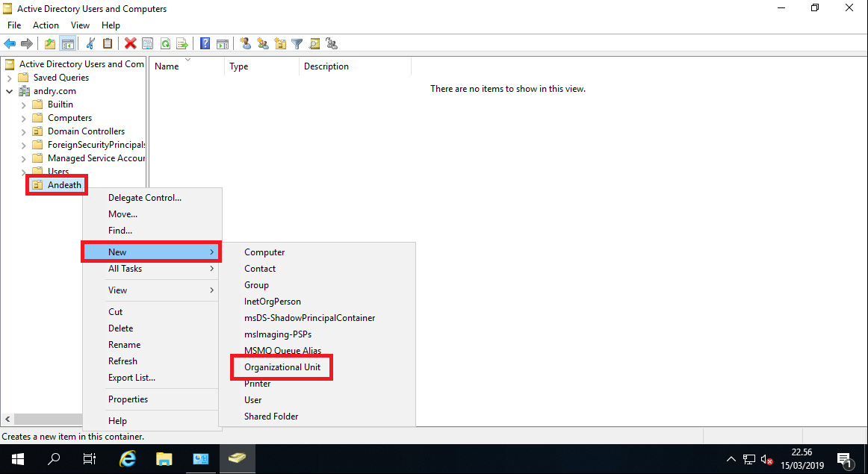
Task: Select User from the New submenu
Action: pos(317,400)
